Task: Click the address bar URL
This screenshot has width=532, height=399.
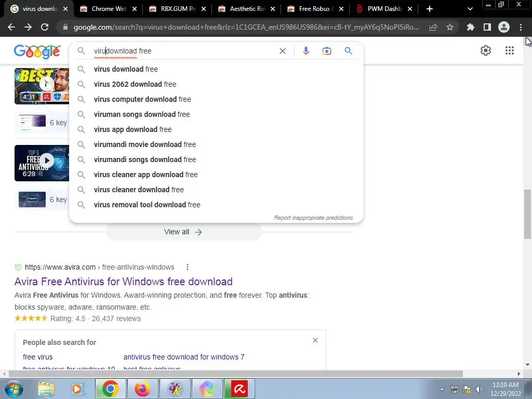Action: point(246,27)
